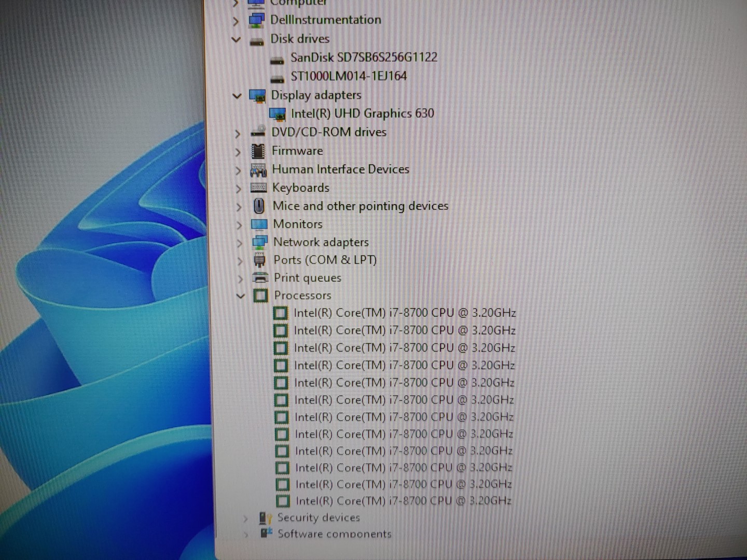The width and height of the screenshot is (747, 560).
Task: Click the SanDisk SD7SB6S256G1122 drive icon
Action: pyautogui.click(x=278, y=60)
